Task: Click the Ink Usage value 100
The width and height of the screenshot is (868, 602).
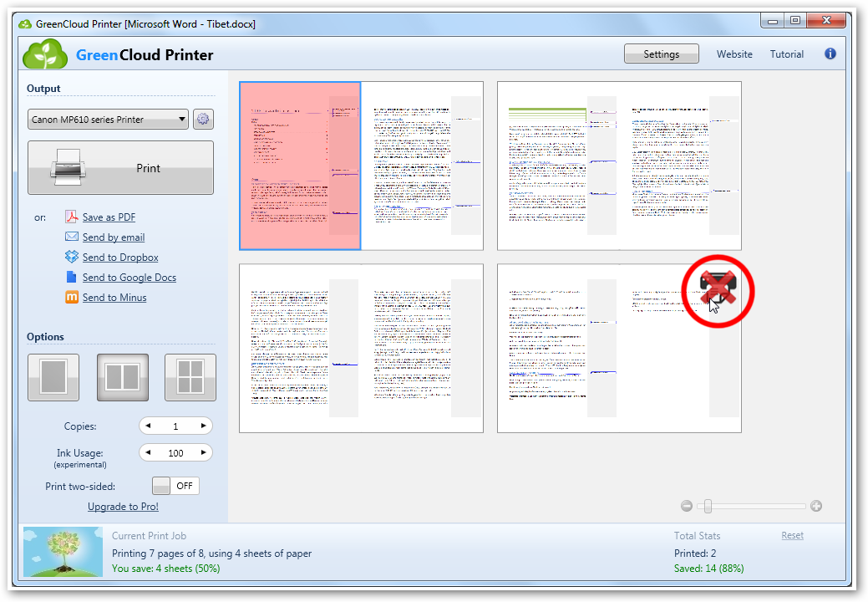Action: 175,452
